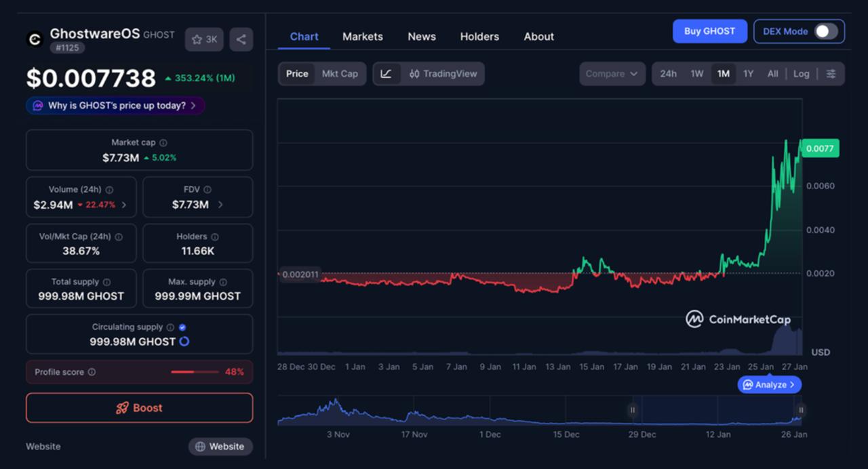The height and width of the screenshot is (469, 868).
Task: Switch to line chart icon view
Action: pyautogui.click(x=386, y=74)
